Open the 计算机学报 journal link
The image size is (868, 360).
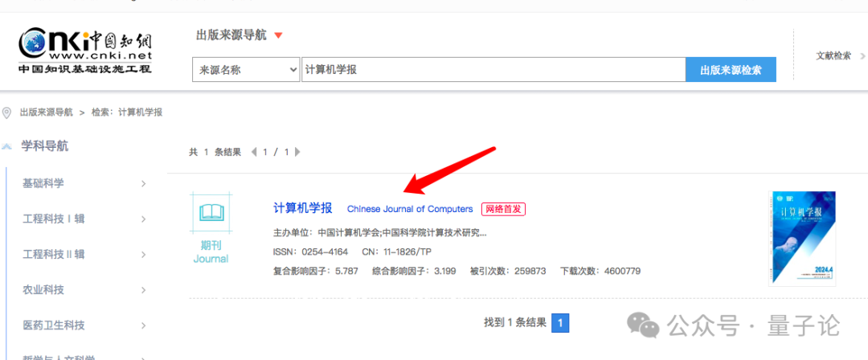pyautogui.click(x=302, y=208)
